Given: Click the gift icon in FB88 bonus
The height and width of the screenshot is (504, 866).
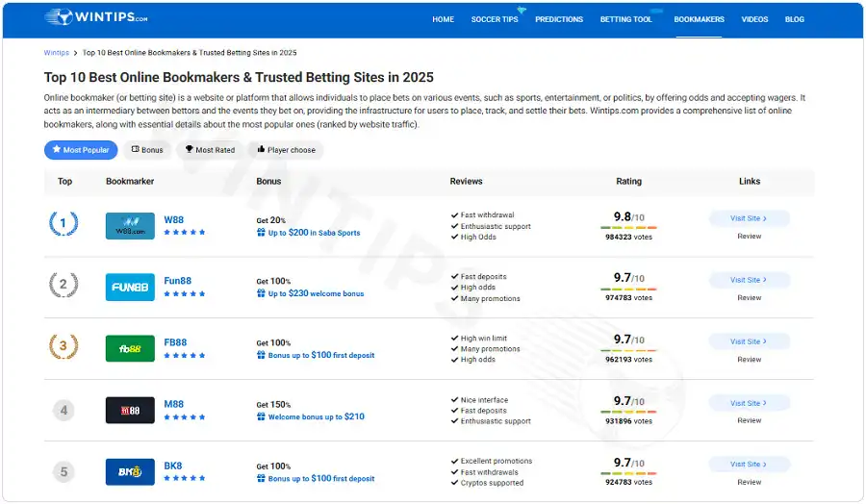Looking at the screenshot, I should [x=261, y=355].
